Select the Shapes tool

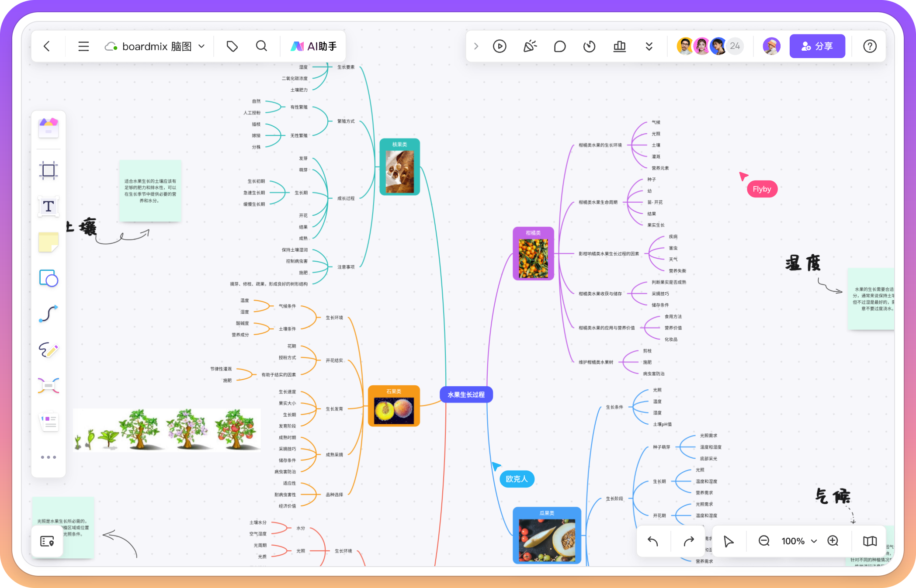(49, 278)
